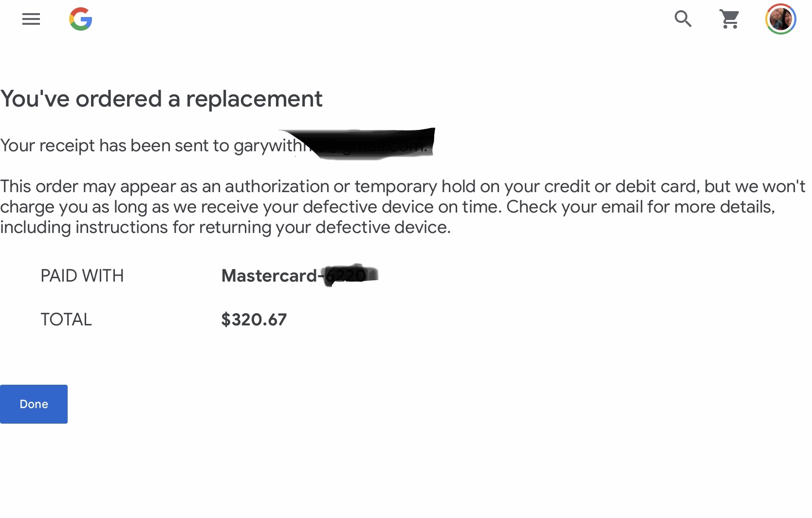Switch to your Google account avatar
This screenshot has width=812, height=518.
pos(780,19)
